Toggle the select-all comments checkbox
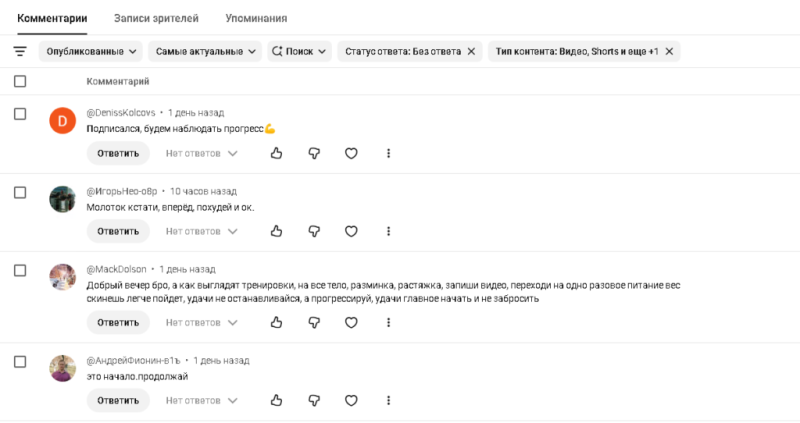The image size is (800, 423). click(x=20, y=81)
